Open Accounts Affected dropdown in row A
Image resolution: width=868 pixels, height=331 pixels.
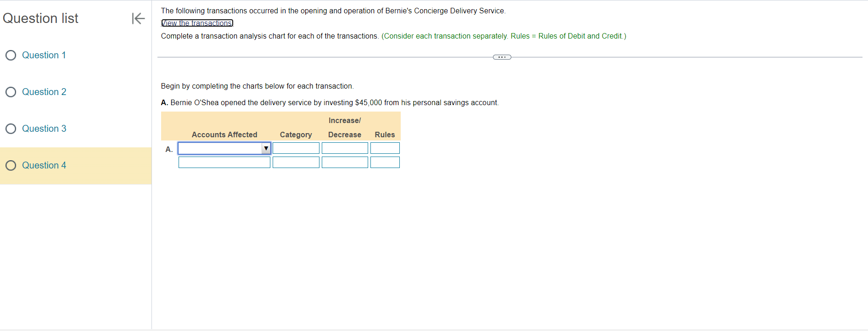pyautogui.click(x=224, y=148)
